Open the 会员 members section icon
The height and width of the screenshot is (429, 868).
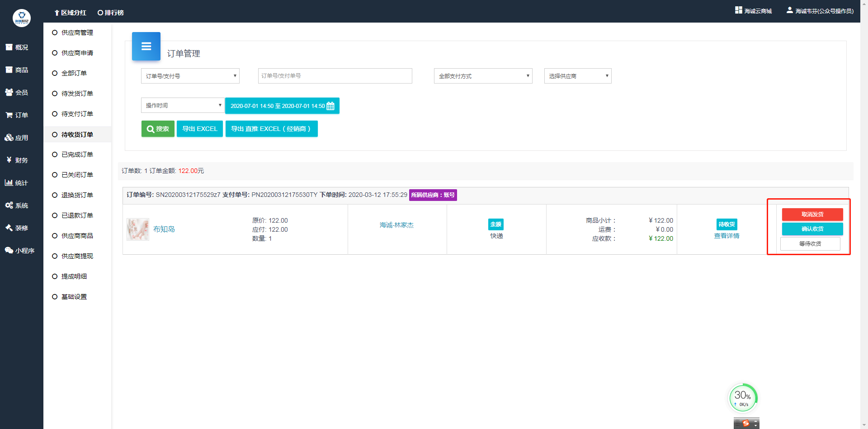(x=9, y=92)
